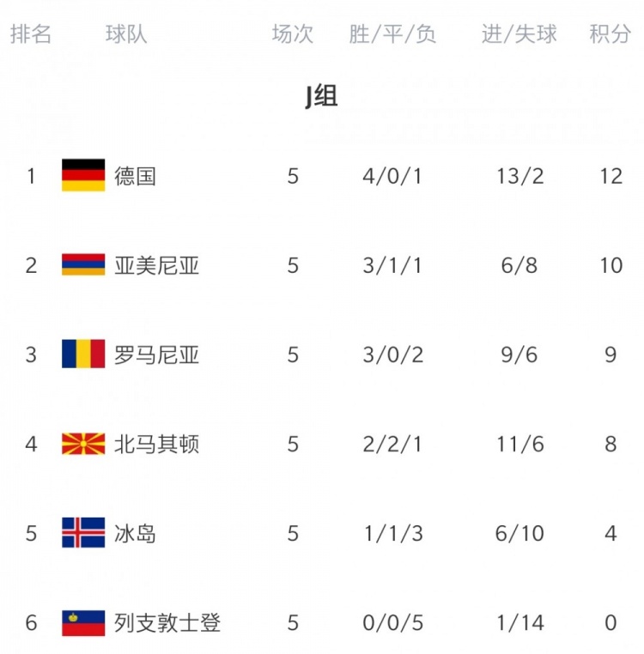644x654 pixels.
Task: Select the 冰岛 team name
Action: [x=135, y=534]
